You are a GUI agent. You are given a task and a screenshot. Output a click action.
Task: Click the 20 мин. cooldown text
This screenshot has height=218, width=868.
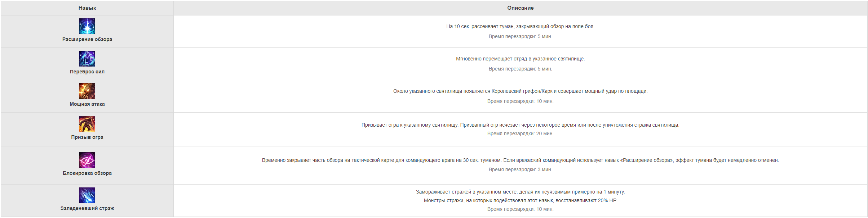click(545, 133)
